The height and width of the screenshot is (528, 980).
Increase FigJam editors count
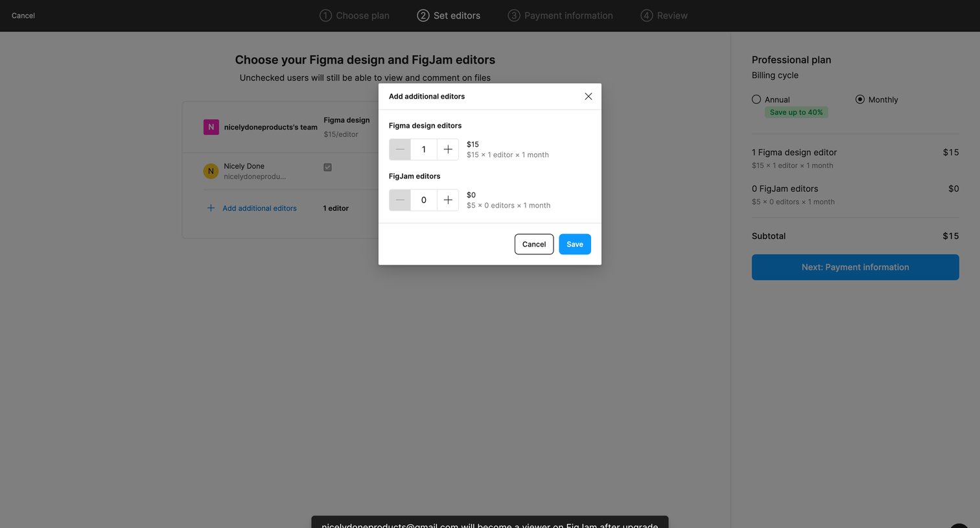click(448, 200)
